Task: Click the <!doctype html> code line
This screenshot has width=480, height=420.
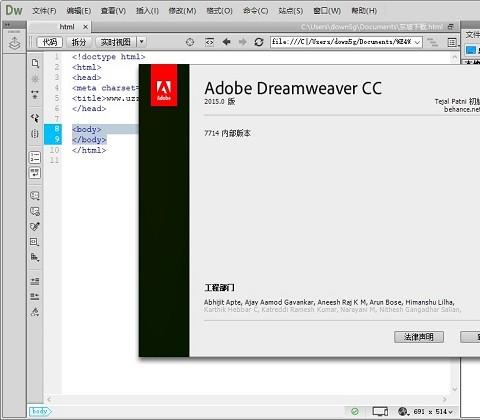Action: tap(109, 57)
